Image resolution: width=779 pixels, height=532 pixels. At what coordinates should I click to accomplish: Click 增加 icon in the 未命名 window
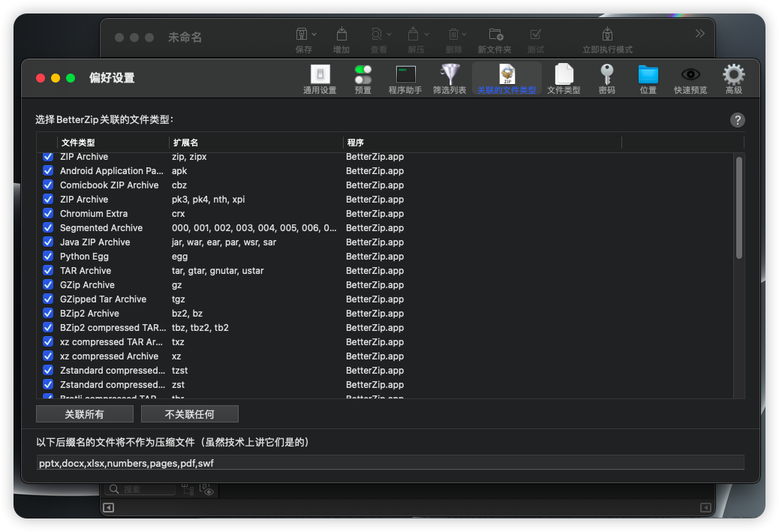[x=341, y=35]
